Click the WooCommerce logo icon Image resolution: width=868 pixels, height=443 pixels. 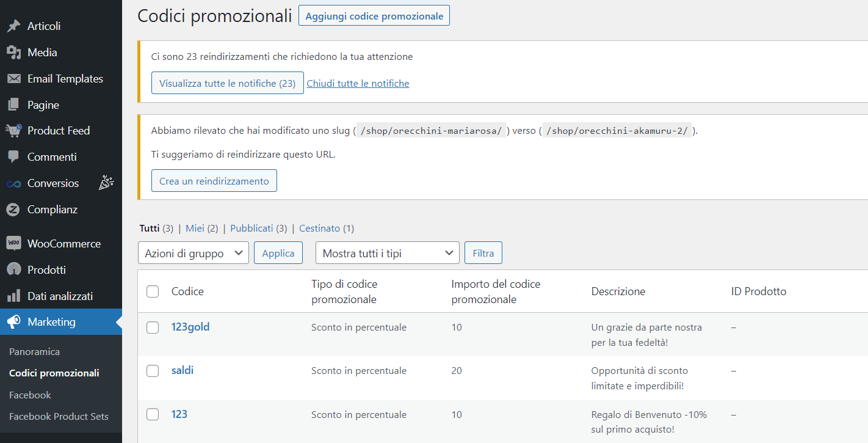pyautogui.click(x=13, y=243)
